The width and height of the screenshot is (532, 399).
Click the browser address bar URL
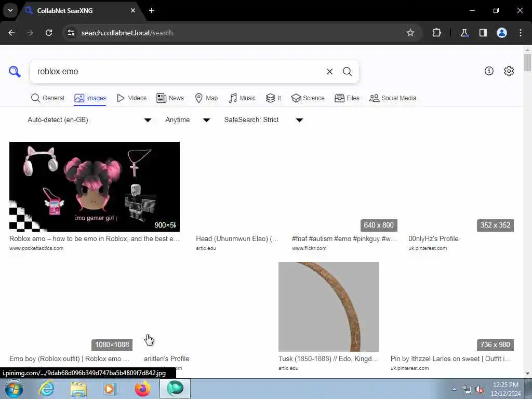(127, 33)
